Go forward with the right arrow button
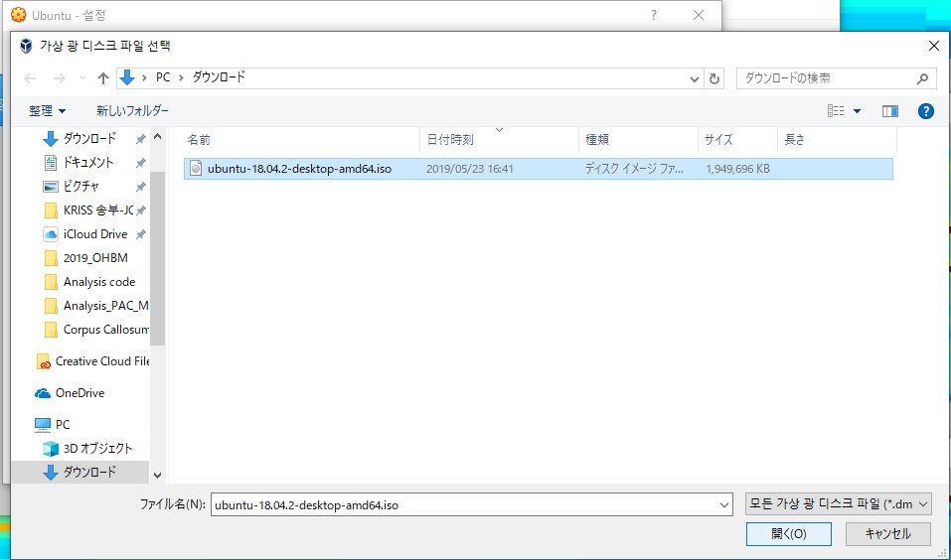Viewport: 951px width, 560px height. pos(59,78)
